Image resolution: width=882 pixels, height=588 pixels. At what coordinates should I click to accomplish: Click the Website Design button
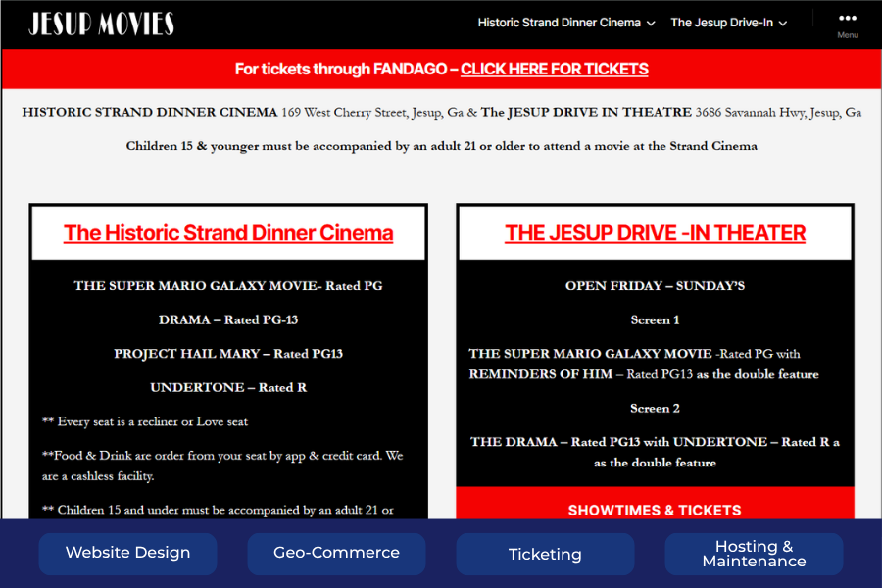[127, 554]
